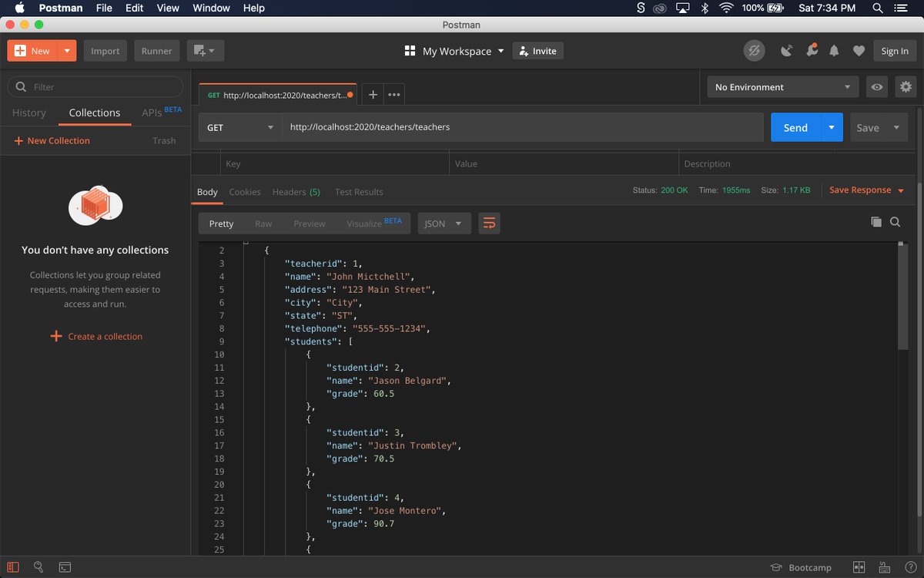The height and width of the screenshot is (578, 924).
Task: Switch response view to Pretty
Action: coord(221,223)
